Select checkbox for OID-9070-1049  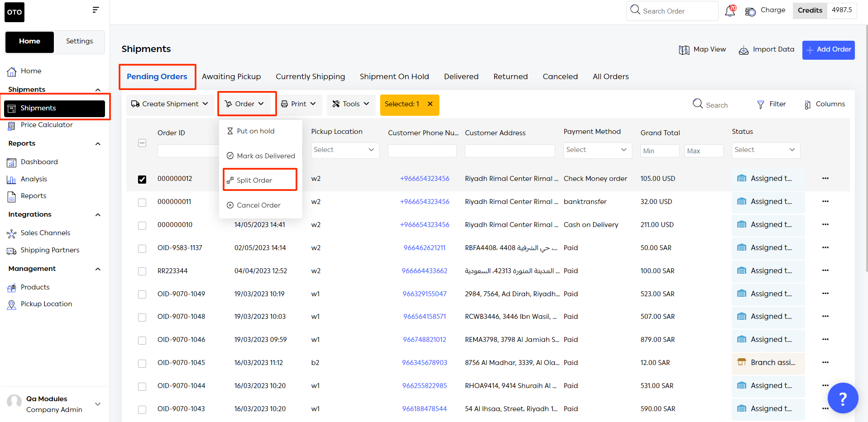click(x=142, y=294)
